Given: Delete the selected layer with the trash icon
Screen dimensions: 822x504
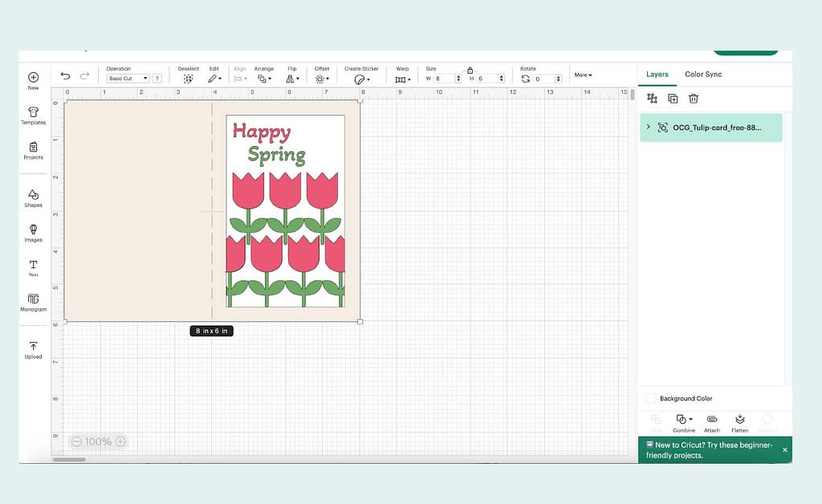Looking at the screenshot, I should 694,98.
